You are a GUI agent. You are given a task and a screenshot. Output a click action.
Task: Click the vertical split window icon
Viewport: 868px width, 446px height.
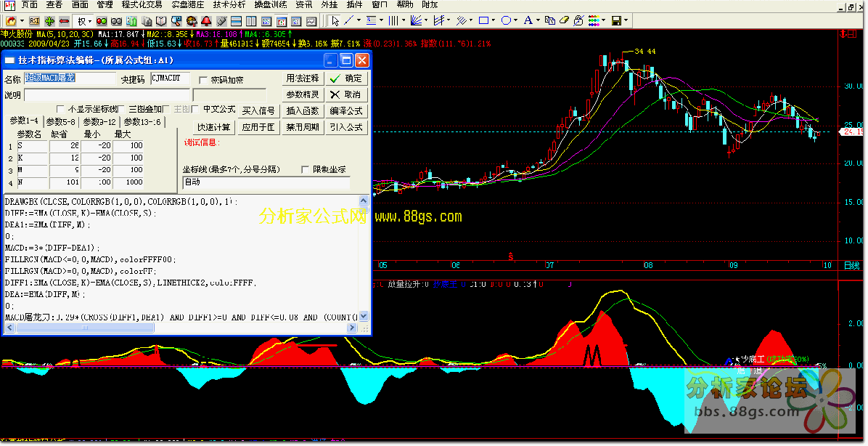point(251,21)
